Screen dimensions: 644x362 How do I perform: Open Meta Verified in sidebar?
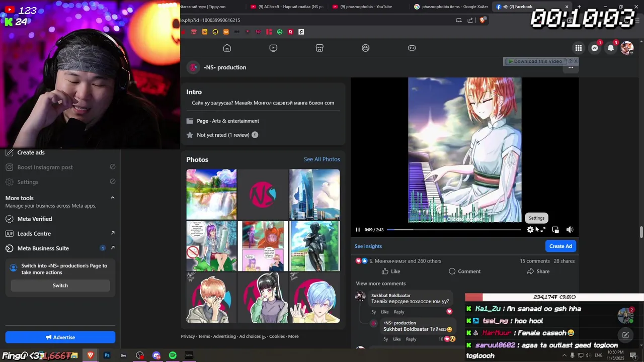point(35,219)
